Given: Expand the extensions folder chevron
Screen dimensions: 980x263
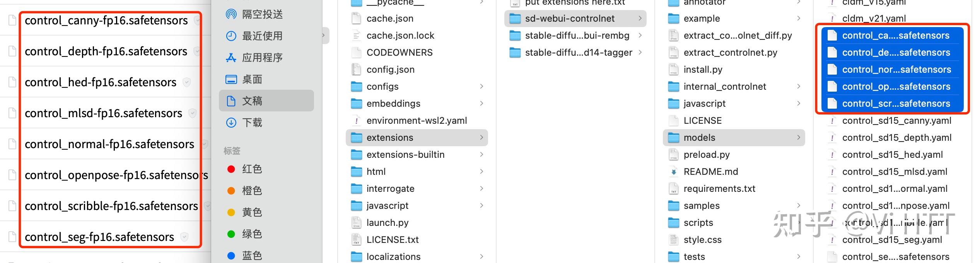Looking at the screenshot, I should pyautogui.click(x=481, y=138).
